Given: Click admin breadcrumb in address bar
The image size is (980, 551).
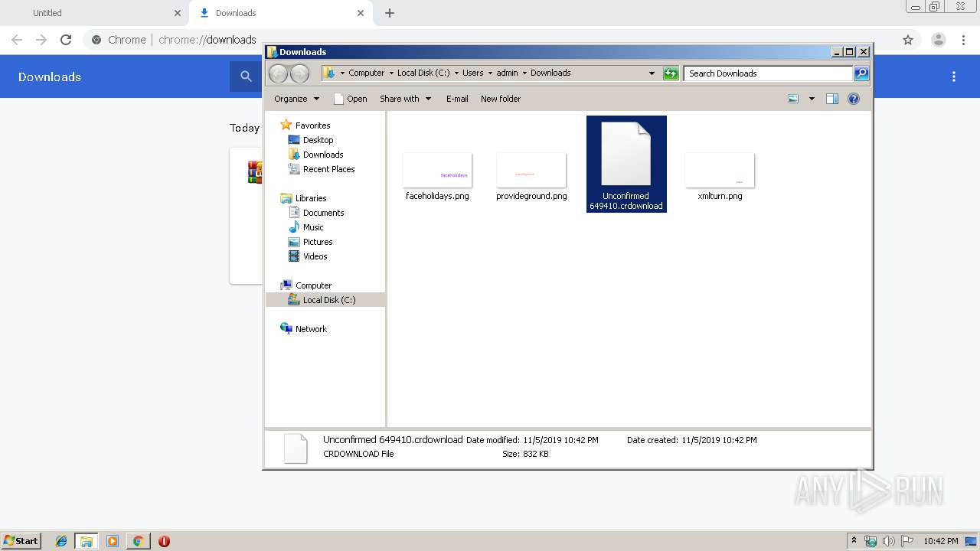Looking at the screenshot, I should (x=507, y=73).
